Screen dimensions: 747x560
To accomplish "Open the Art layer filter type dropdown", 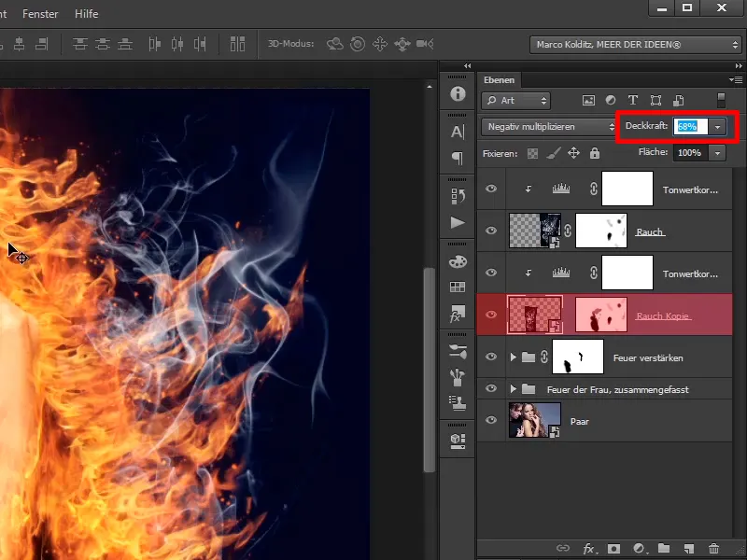I will (516, 101).
